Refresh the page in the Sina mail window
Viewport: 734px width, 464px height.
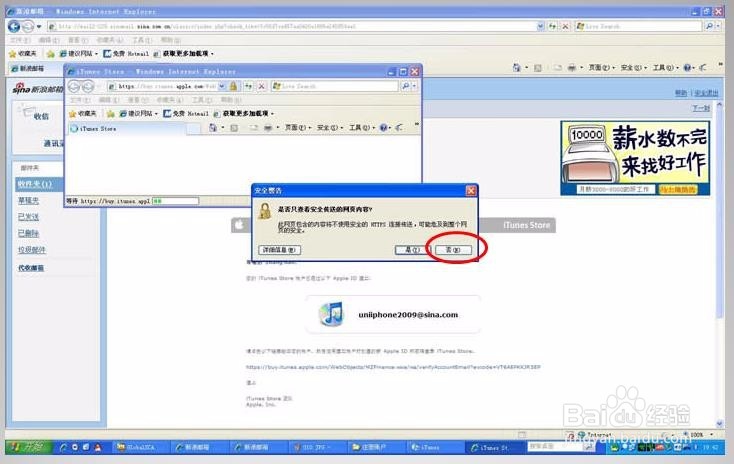553,27
